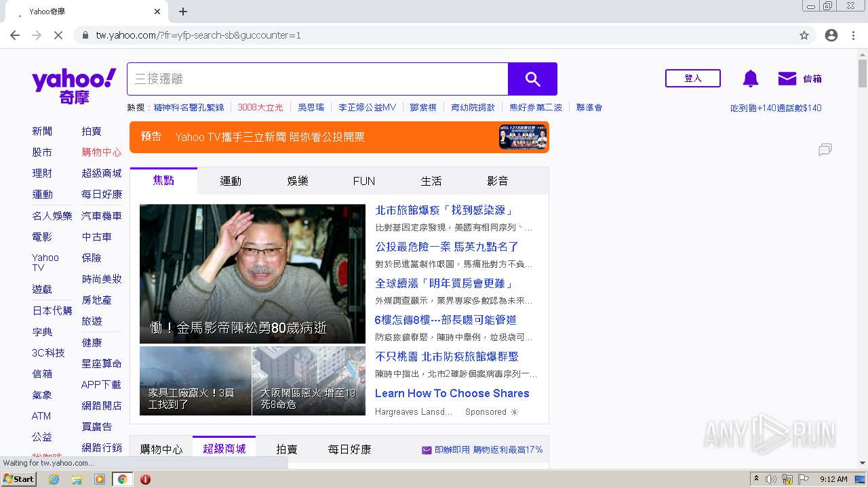View site information lock icon
Image resolution: width=868 pixels, height=488 pixels.
tap(85, 35)
